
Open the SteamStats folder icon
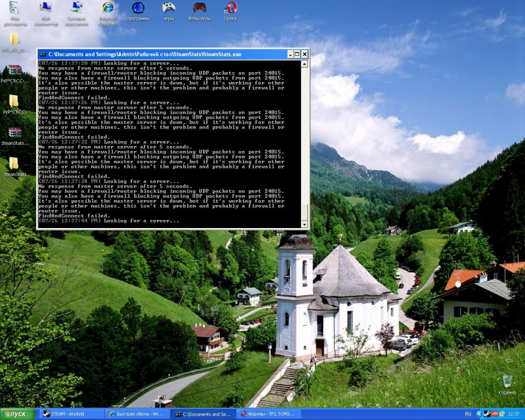[x=14, y=164]
